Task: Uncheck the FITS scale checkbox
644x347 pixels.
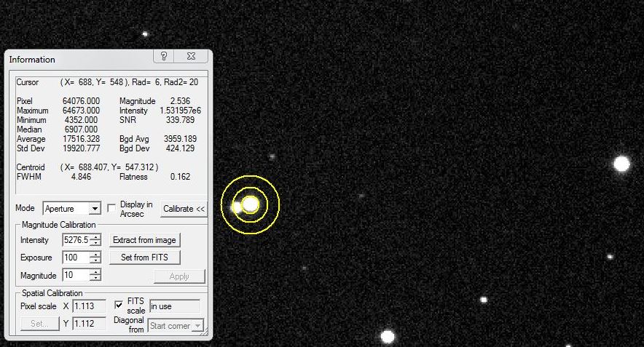Action: 119,306
